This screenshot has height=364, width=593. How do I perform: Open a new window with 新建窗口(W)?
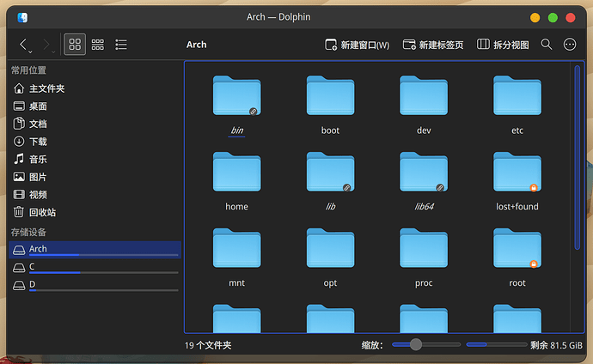pyautogui.click(x=357, y=45)
